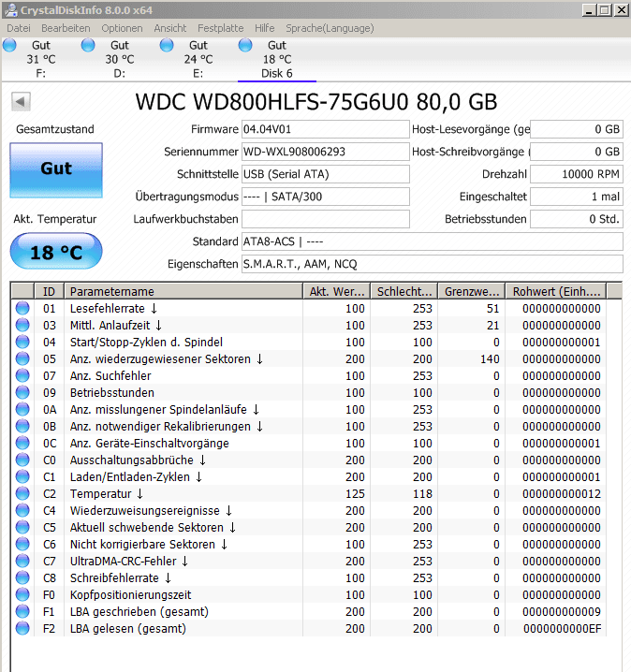Click status orb of misslungener Spindelanläufe row
Viewport: 631px width, 672px height.
point(22,409)
